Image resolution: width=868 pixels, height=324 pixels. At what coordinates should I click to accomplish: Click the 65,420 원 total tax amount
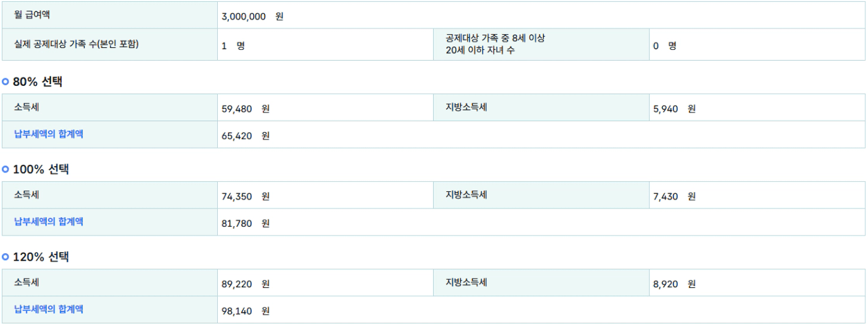[x=246, y=135]
